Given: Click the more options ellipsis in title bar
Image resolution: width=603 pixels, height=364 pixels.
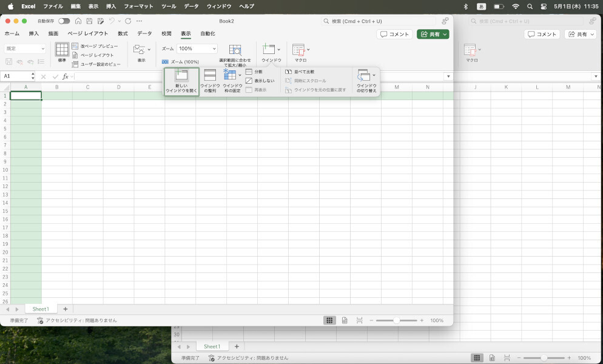Looking at the screenshot, I should point(139,21).
